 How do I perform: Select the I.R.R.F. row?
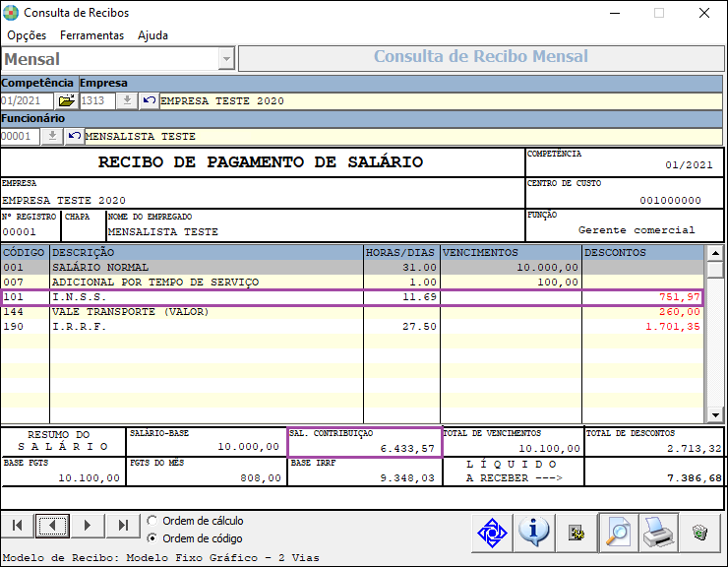pyautogui.click(x=352, y=327)
